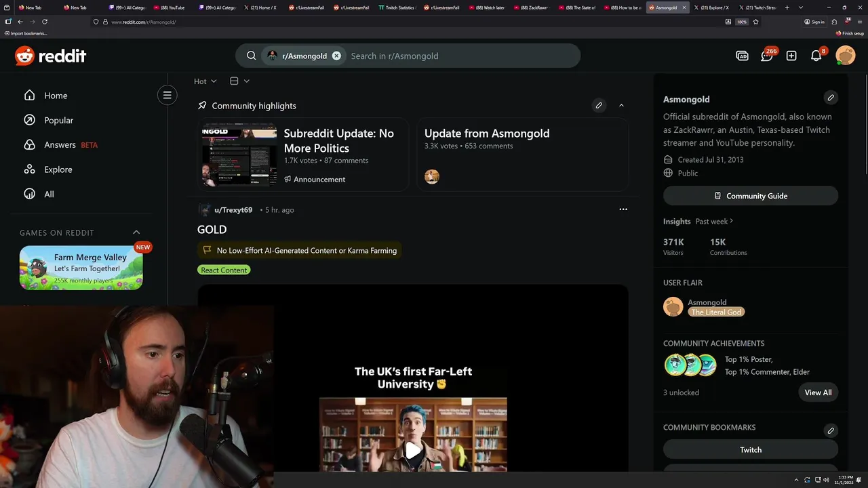Screen dimensions: 868x488
Task: Bookmark this page with the star icon
Action: (755, 22)
